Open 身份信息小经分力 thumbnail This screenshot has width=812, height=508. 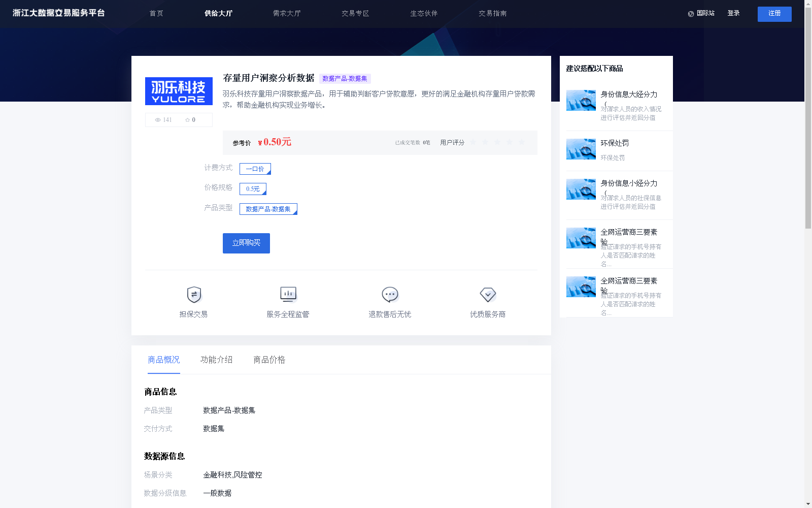581,189
